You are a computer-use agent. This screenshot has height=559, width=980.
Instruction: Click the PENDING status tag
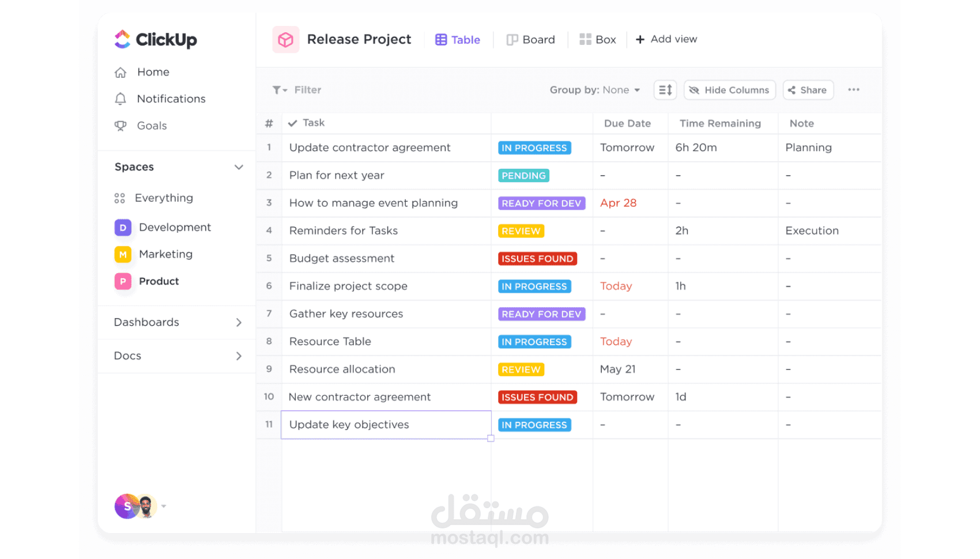(x=523, y=176)
